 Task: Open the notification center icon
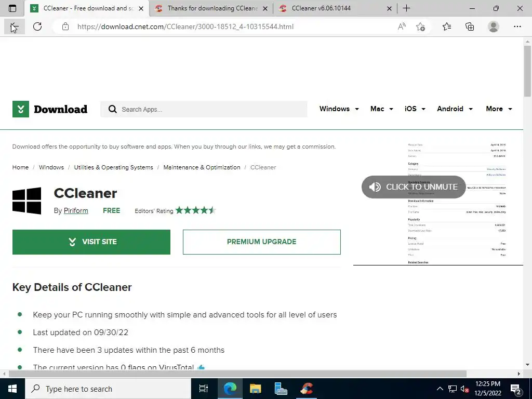(x=516, y=389)
